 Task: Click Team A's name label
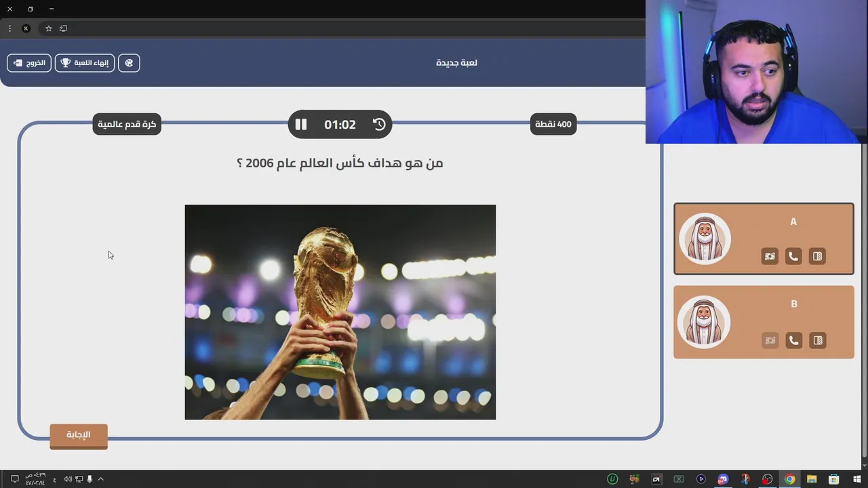(x=793, y=222)
